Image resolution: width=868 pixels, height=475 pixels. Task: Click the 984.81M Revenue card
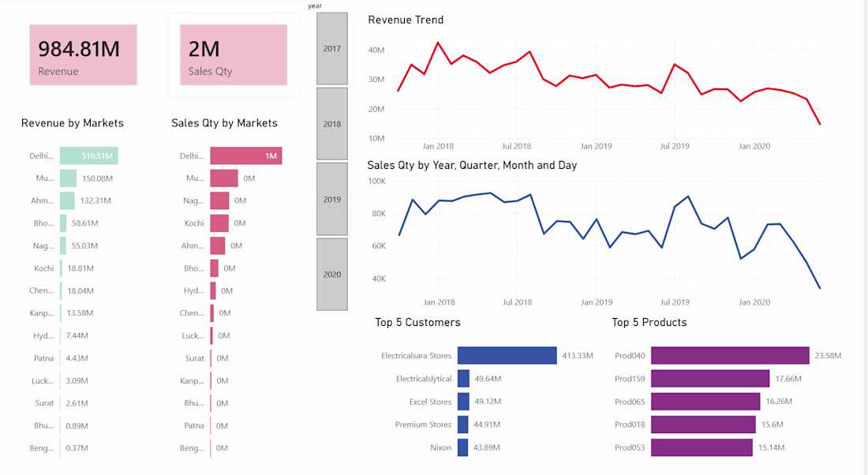point(84,54)
